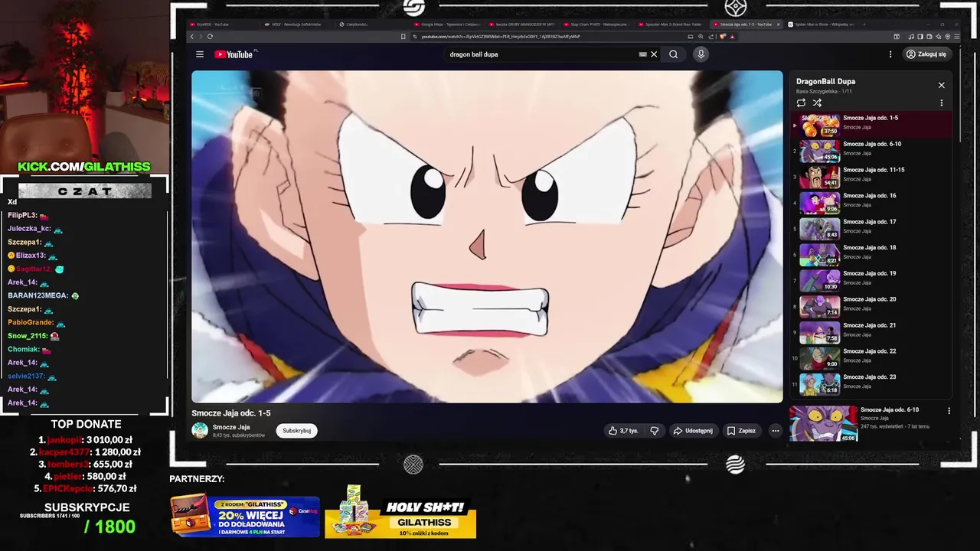Toggle playlist loop
The height and width of the screenshot is (551, 980).
[801, 103]
